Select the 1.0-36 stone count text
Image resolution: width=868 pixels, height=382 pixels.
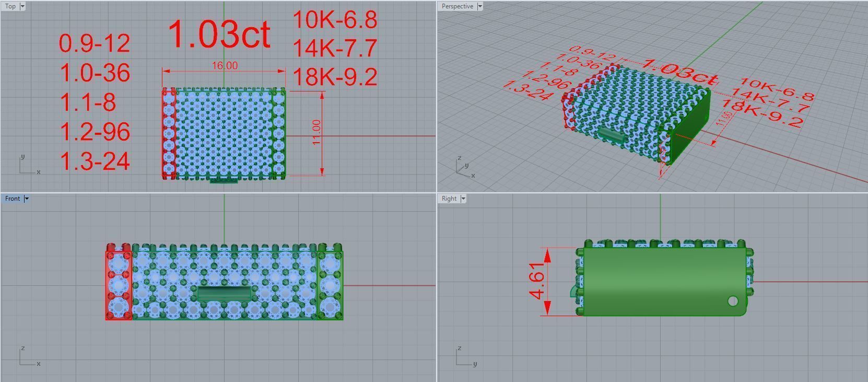pos(95,73)
